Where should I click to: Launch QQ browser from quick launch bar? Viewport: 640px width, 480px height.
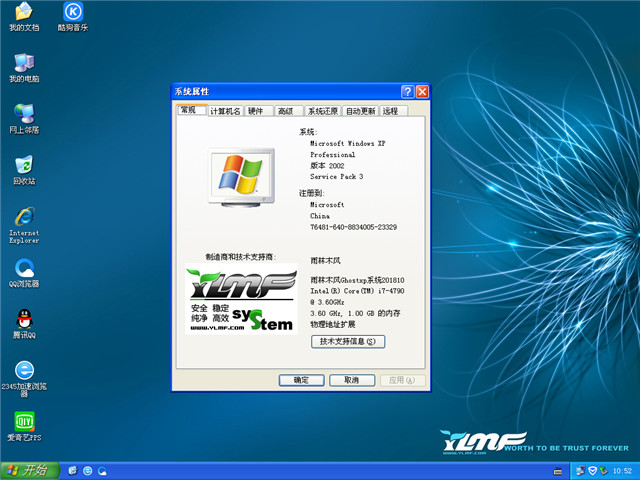(x=102, y=471)
